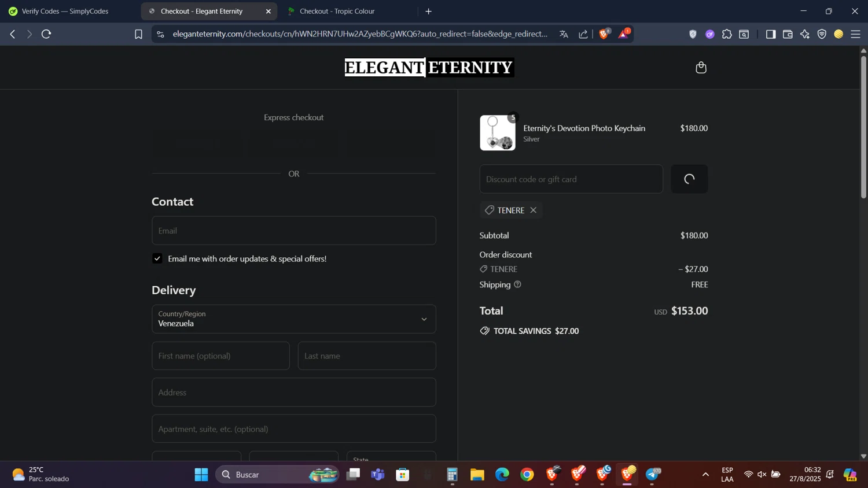Open Brave Shields lion icon
Screen dimensions: 868x488
pos(605,34)
